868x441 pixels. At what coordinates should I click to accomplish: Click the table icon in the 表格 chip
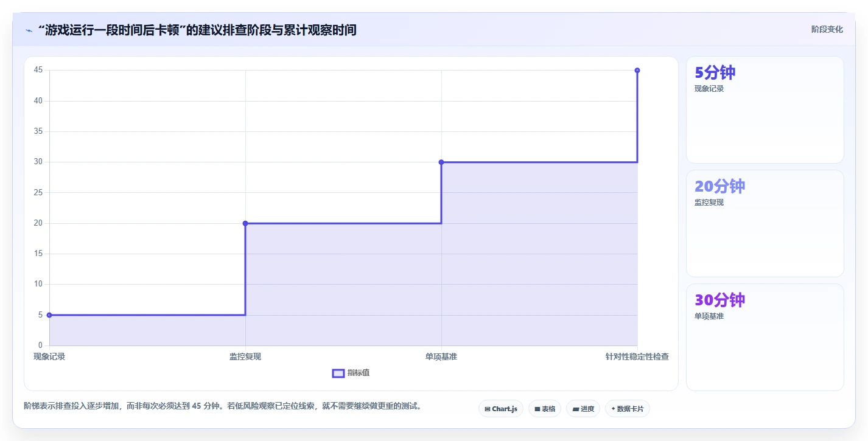537,409
